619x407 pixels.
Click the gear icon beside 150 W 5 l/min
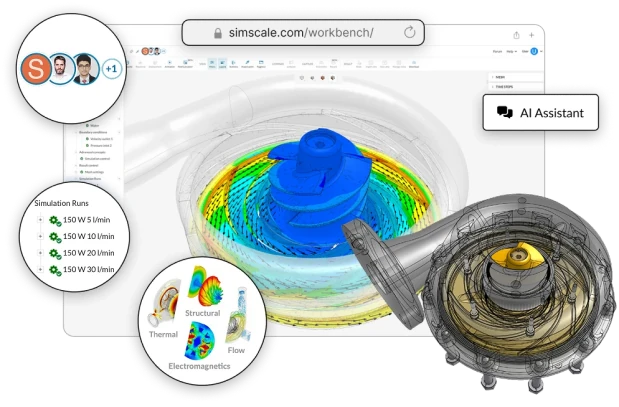pos(55,221)
